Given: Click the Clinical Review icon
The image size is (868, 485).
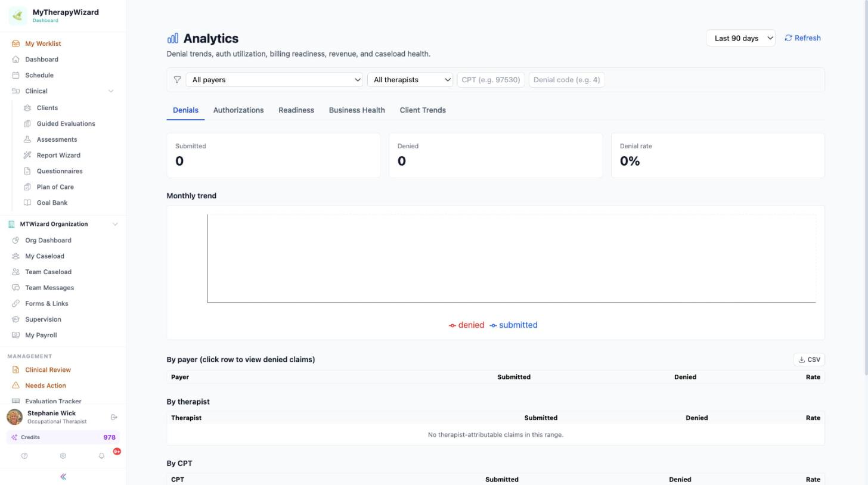Looking at the screenshot, I should pyautogui.click(x=15, y=370).
